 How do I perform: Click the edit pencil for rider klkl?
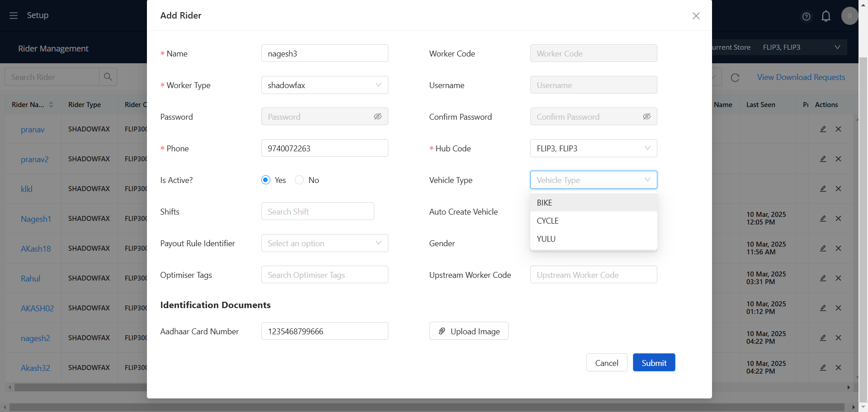pyautogui.click(x=823, y=189)
